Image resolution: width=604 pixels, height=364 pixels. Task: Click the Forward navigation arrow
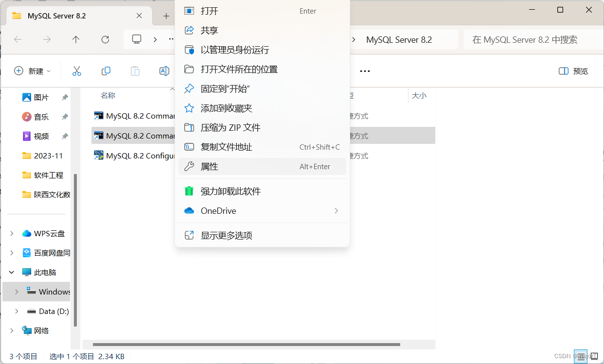click(47, 39)
